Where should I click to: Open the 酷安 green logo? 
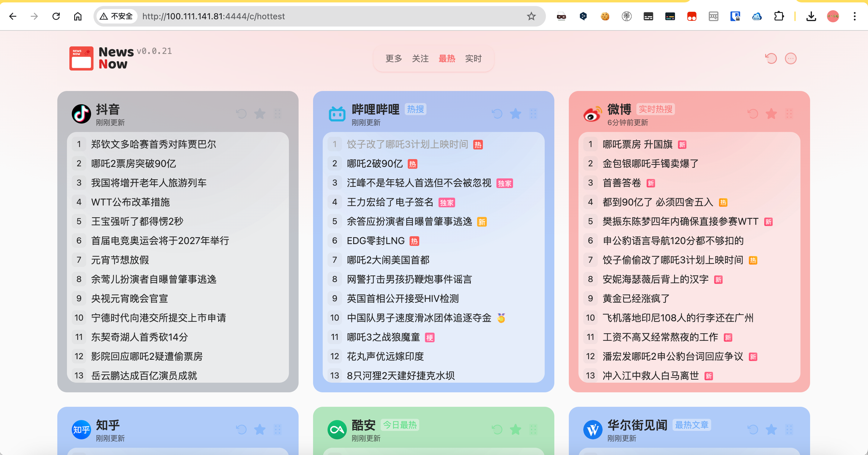[x=337, y=429]
